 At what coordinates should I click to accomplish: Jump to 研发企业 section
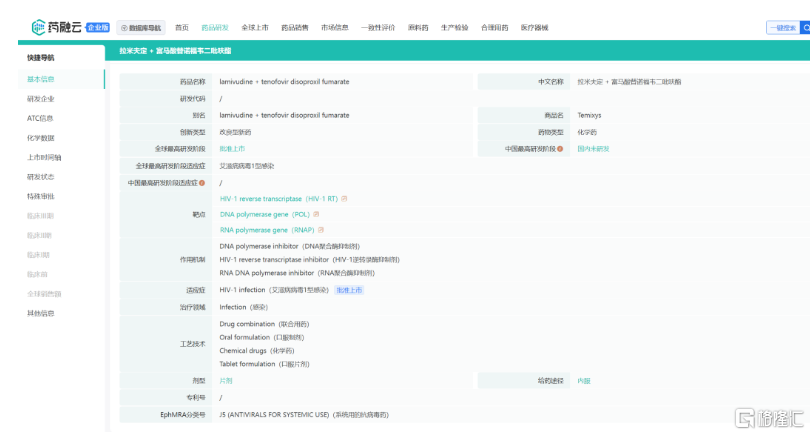pos(40,99)
